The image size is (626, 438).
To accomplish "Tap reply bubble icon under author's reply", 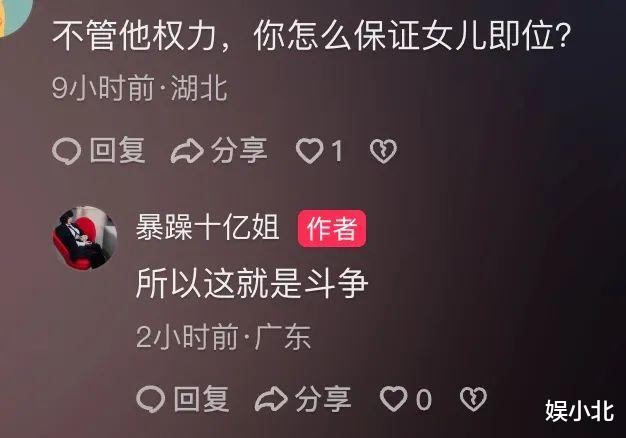I will click(151, 399).
